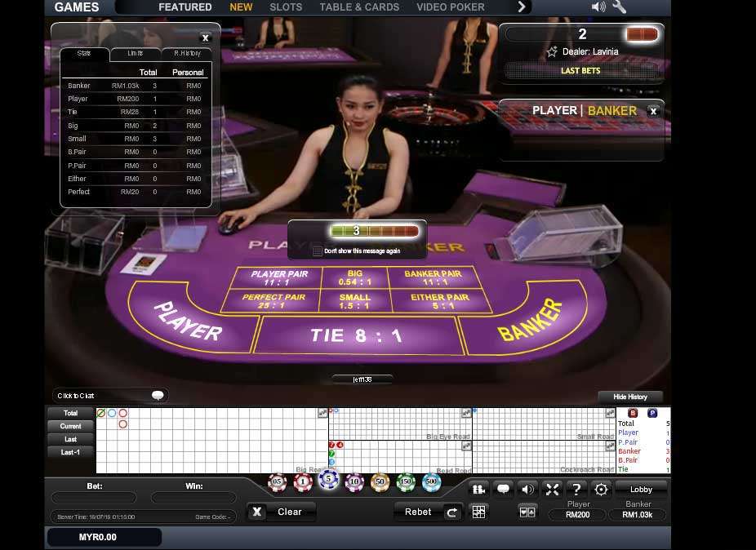Open the wrench tools icon
756x550 pixels.
[619, 7]
